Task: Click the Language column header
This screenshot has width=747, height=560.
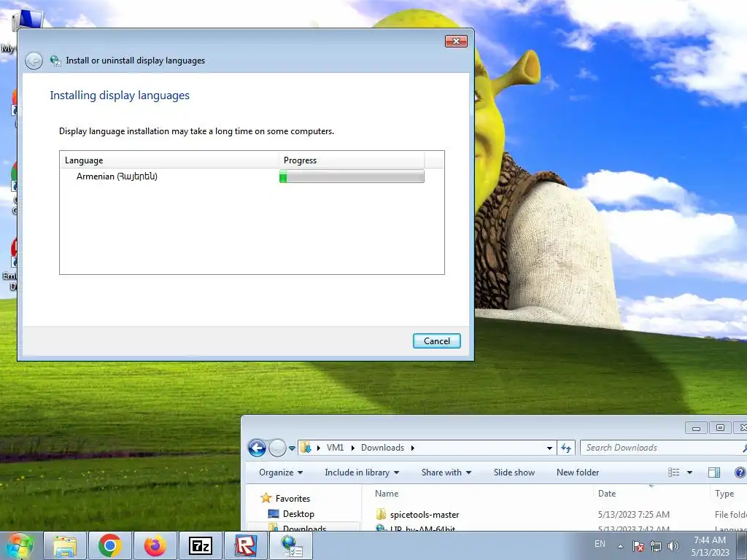Action: pyautogui.click(x=169, y=160)
